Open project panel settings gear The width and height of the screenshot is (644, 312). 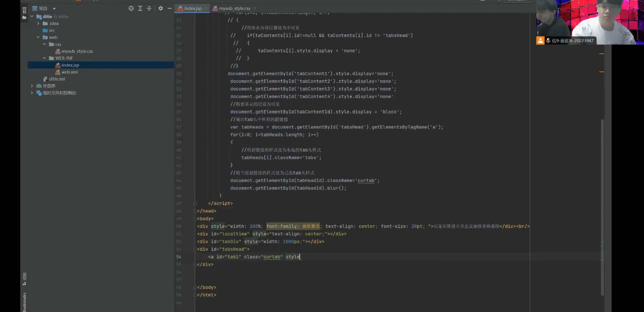(x=161, y=8)
